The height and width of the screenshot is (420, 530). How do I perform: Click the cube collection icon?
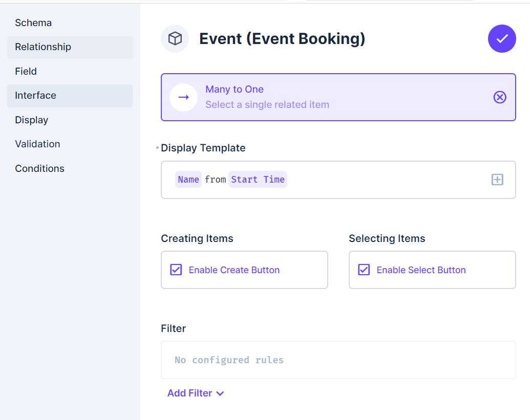175,38
